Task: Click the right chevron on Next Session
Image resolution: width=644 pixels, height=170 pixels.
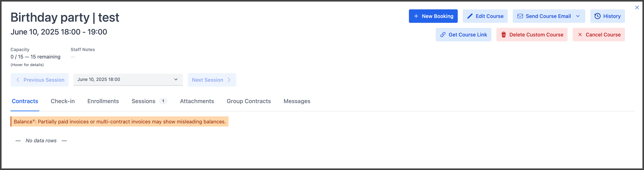Action: (x=229, y=80)
